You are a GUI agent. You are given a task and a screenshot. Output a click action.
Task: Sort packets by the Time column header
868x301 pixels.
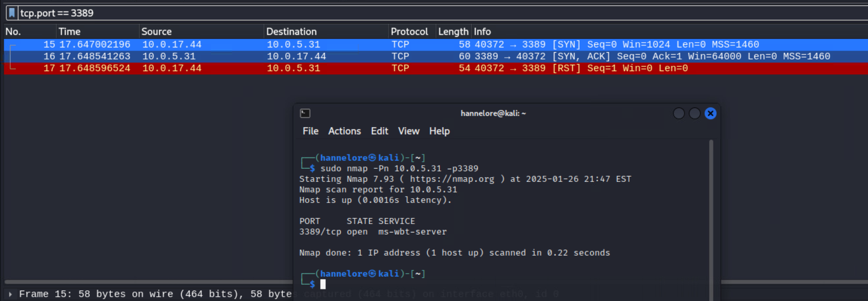click(70, 32)
